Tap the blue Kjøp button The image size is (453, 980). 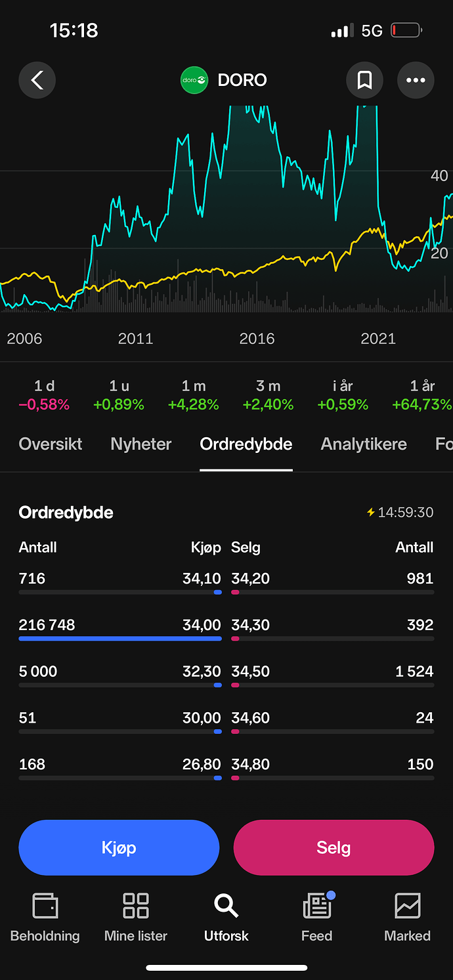pos(119,847)
